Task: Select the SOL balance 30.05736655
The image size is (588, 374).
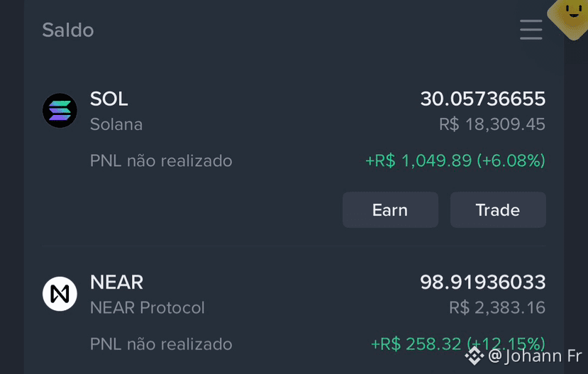Action: pos(483,99)
